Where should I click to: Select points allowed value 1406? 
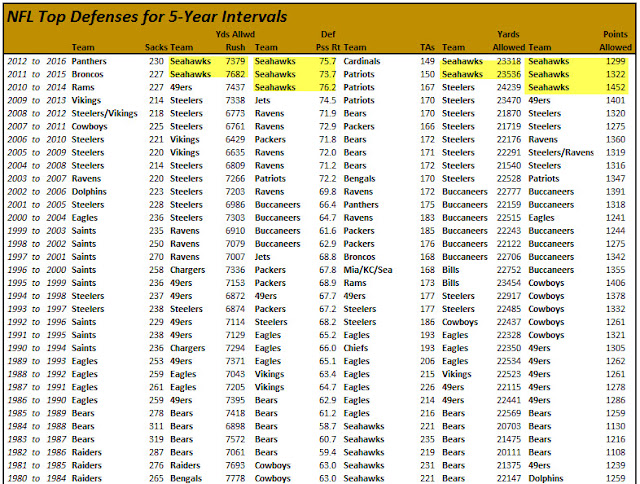616,283
